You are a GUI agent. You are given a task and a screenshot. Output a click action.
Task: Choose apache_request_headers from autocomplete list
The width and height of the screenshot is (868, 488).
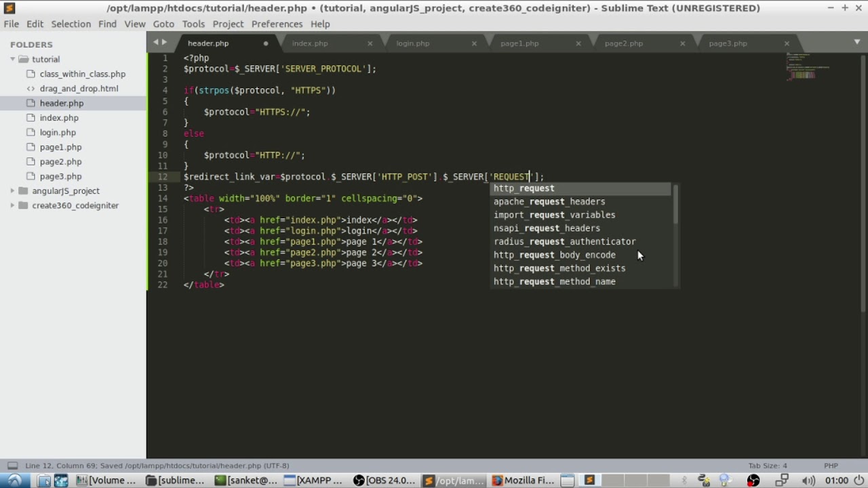coord(582,201)
